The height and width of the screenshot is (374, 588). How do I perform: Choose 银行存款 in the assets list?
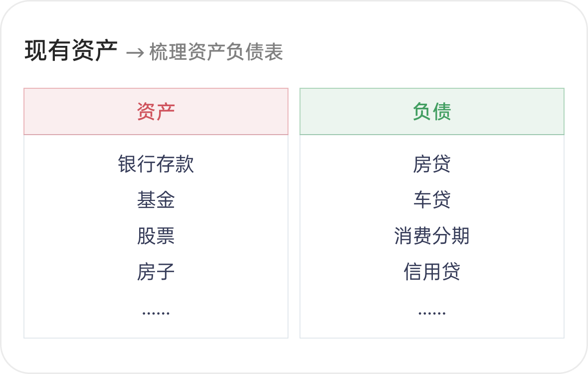click(156, 164)
